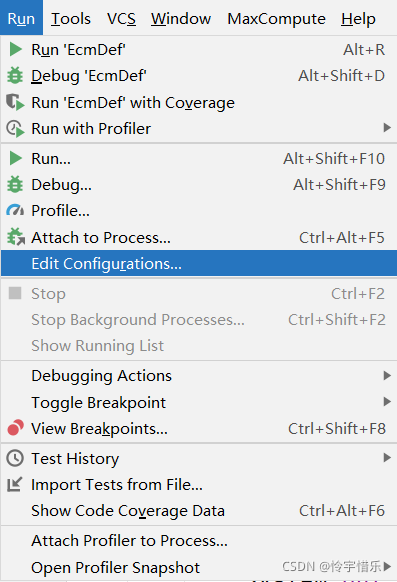Image resolution: width=397 pixels, height=582 pixels.
Task: Expand the Toggle Breakpoint submenu arrow
Action: click(x=387, y=402)
